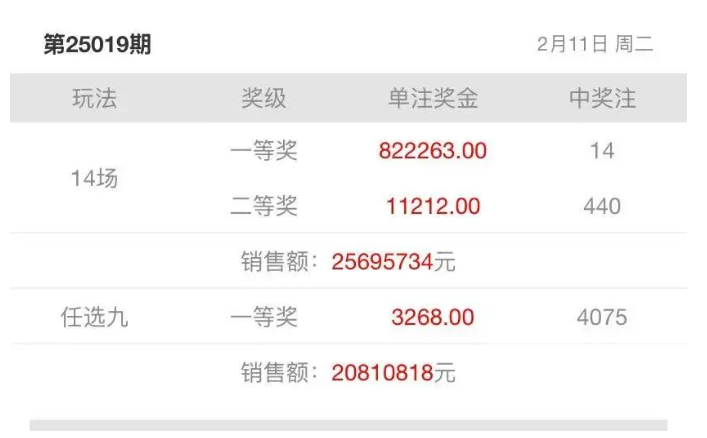The width and height of the screenshot is (707, 438).
Task: Select the 任选九 game type cell
Action: coord(94,318)
